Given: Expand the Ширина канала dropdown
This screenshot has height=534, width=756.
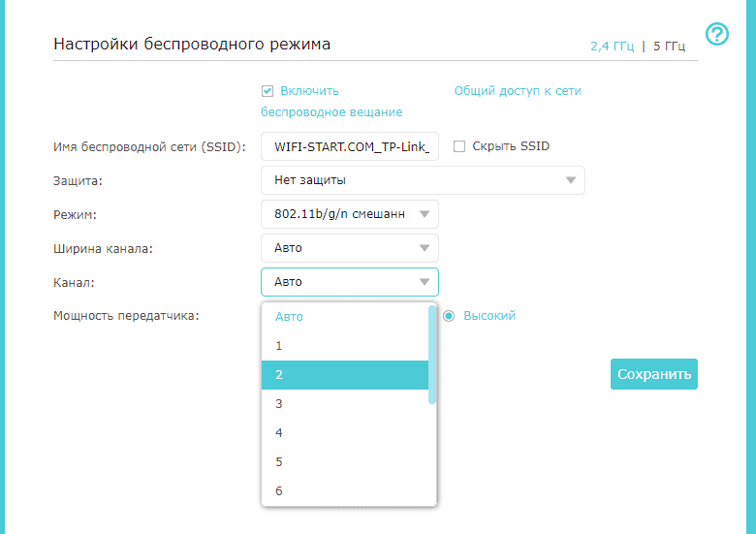Looking at the screenshot, I should click(x=350, y=248).
